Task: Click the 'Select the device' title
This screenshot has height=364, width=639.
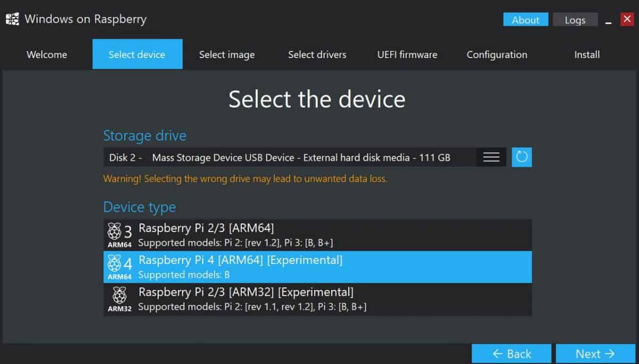Action: [x=317, y=100]
